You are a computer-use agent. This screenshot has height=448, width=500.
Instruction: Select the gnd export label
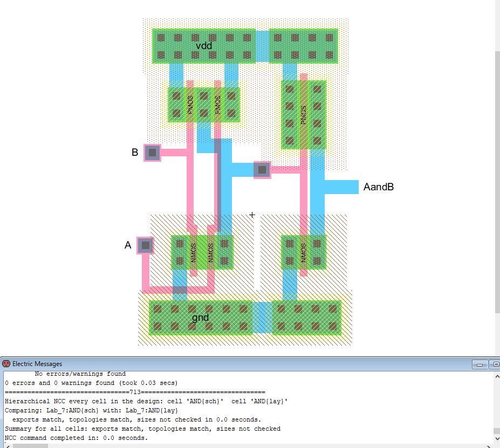[200, 318]
